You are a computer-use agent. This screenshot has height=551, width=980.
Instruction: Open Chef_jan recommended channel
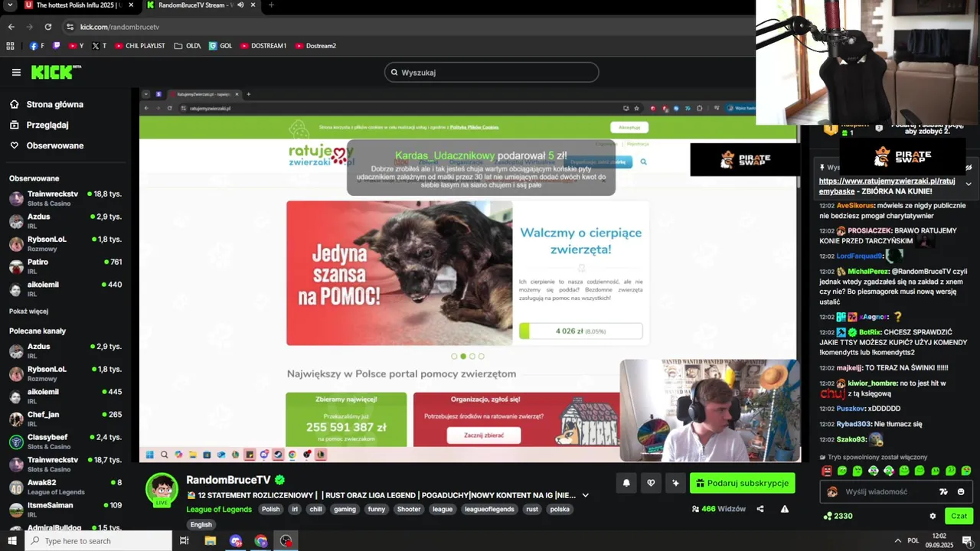(66, 419)
